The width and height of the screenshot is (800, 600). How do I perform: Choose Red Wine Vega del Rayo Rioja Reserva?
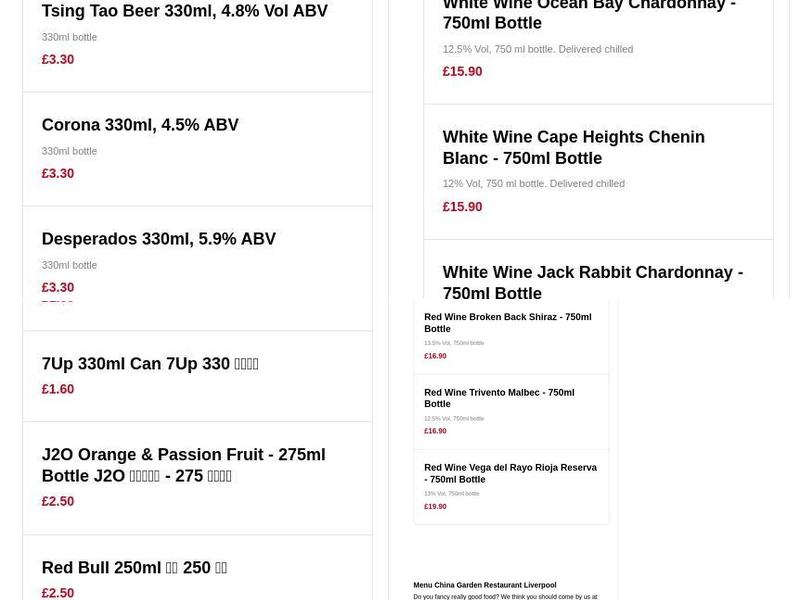[x=510, y=473]
